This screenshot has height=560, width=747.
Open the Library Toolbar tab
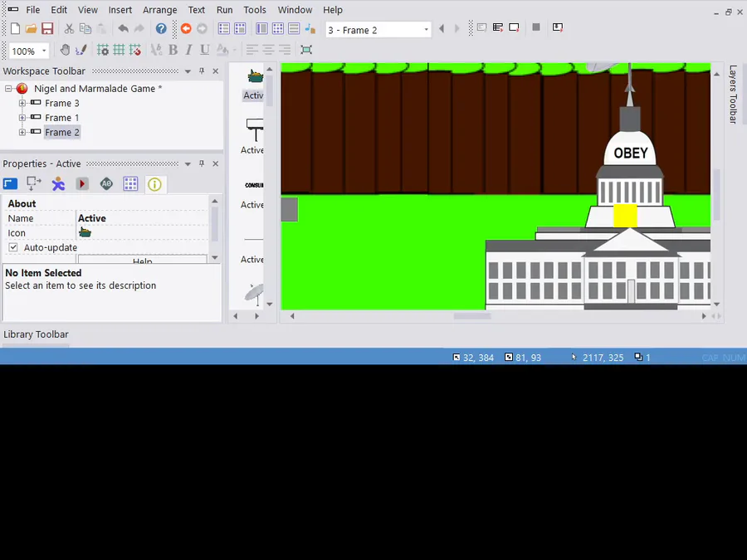pos(37,334)
